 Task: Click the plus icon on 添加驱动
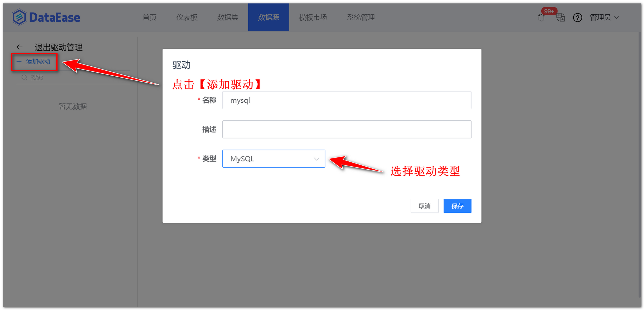pos(19,62)
